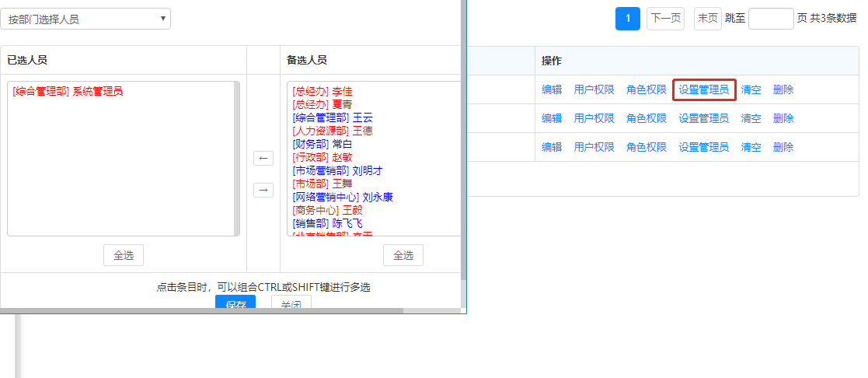
Task: Click the left arrow move button
Action: click(x=263, y=159)
